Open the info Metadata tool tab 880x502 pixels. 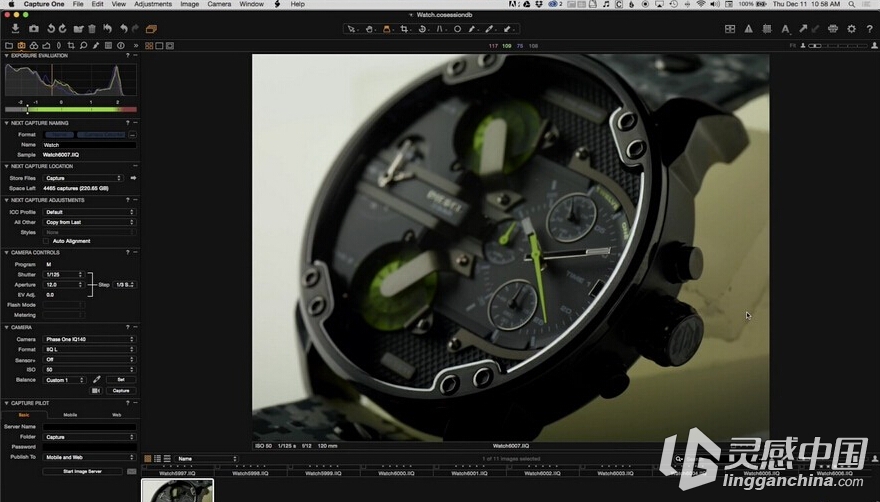(121, 45)
